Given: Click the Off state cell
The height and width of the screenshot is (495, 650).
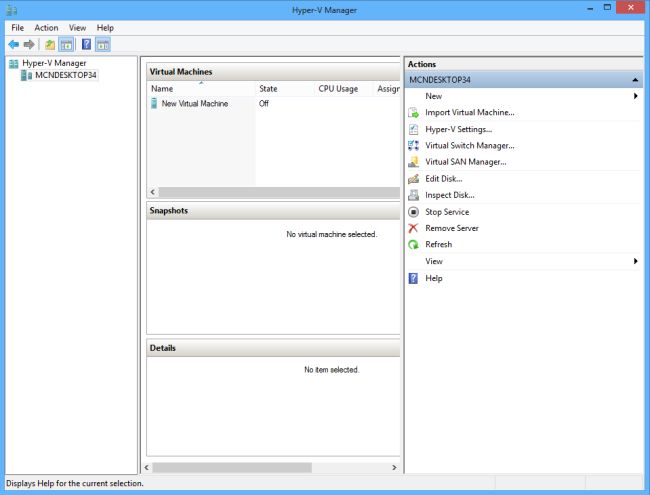Looking at the screenshot, I should click(264, 104).
